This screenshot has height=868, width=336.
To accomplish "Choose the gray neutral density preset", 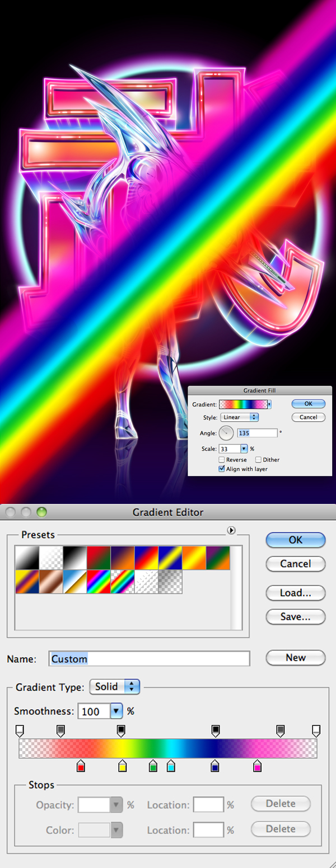I will pyautogui.click(x=170, y=582).
